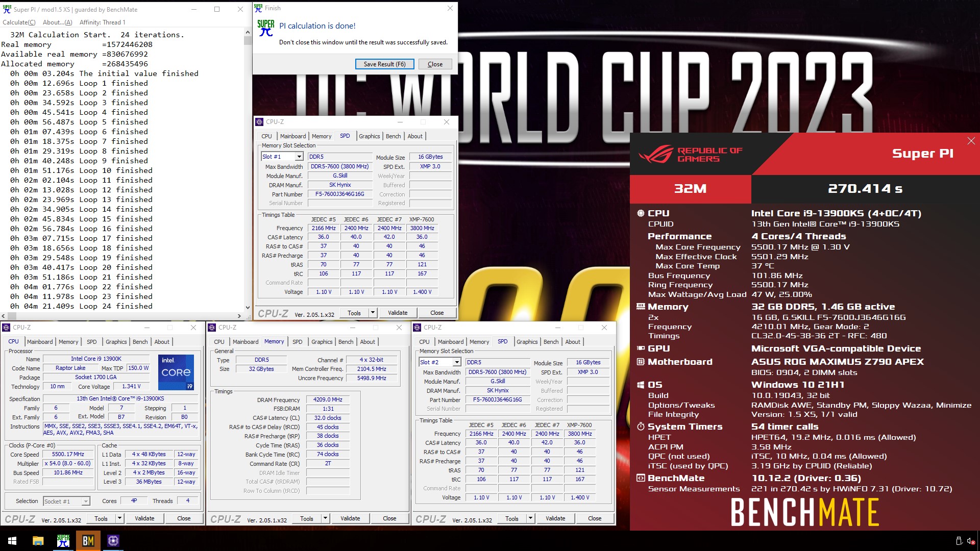Click the Super PI vertical scrollbar up arrow
980x551 pixels.
click(x=248, y=32)
